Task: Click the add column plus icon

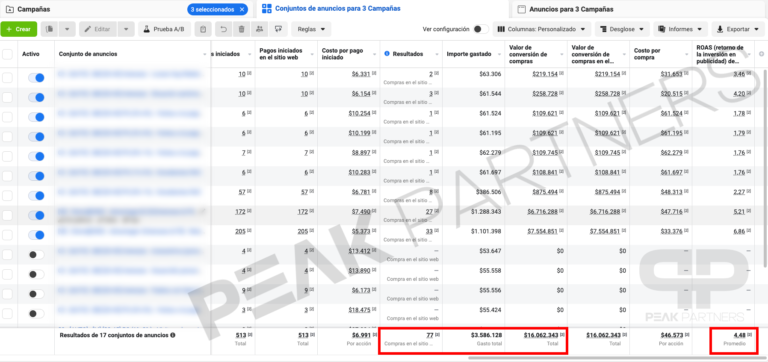Action: (761, 54)
